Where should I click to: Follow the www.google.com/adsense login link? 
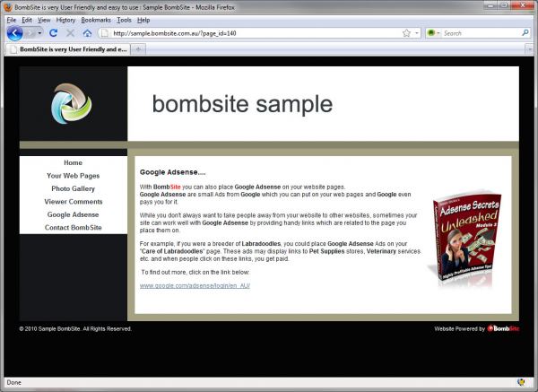[195, 285]
